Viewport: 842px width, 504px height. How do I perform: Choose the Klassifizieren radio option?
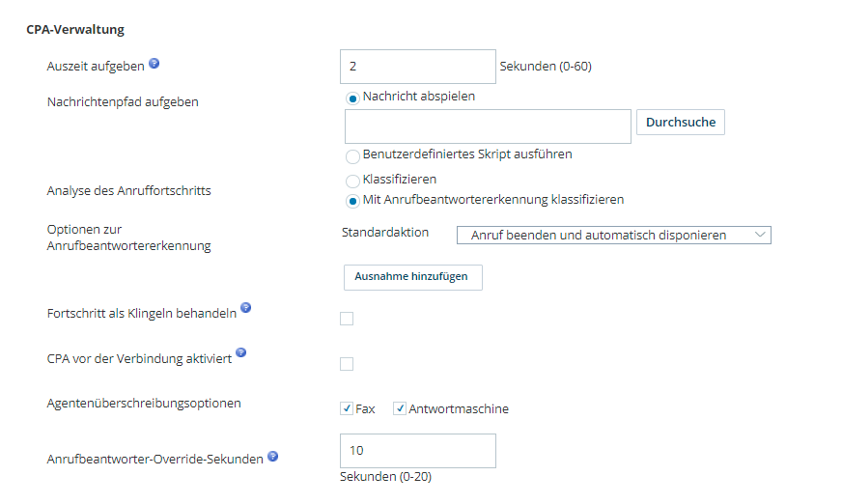click(x=352, y=181)
